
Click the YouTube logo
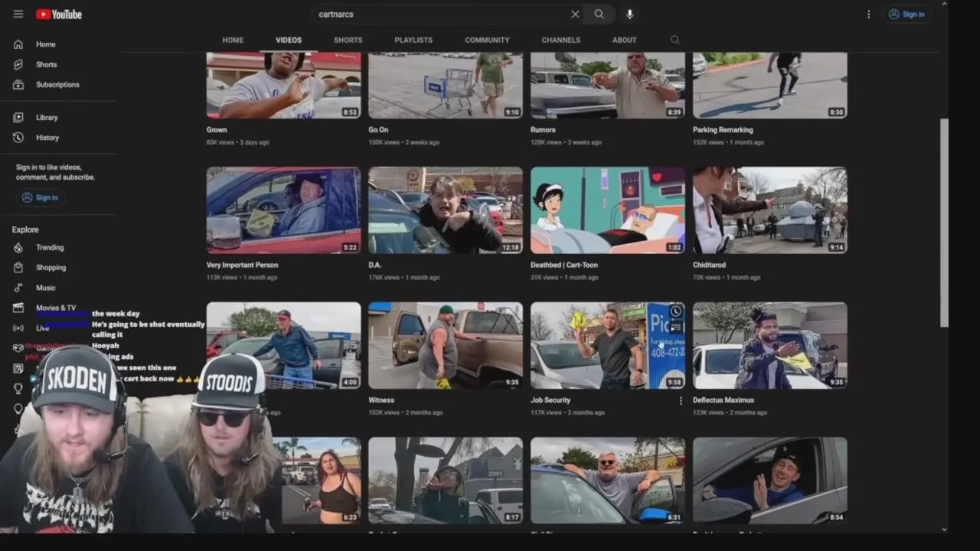(59, 14)
